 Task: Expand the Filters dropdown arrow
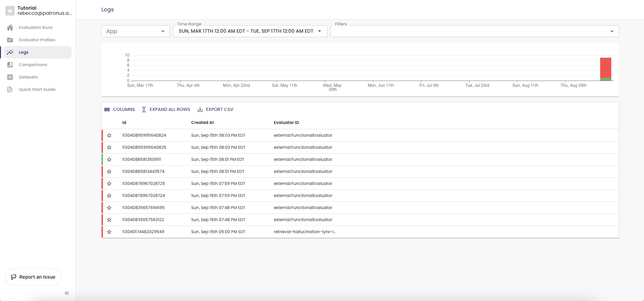[612, 31]
